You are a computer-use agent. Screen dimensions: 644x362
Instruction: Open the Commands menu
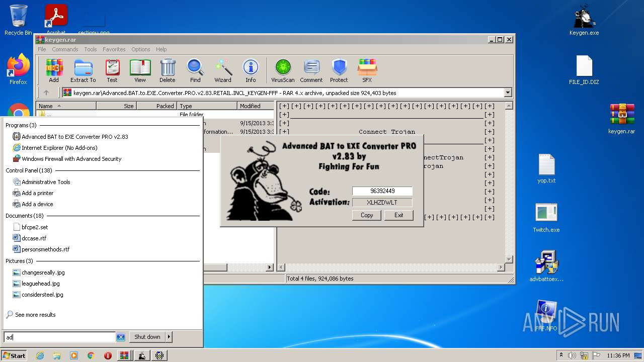(65, 49)
